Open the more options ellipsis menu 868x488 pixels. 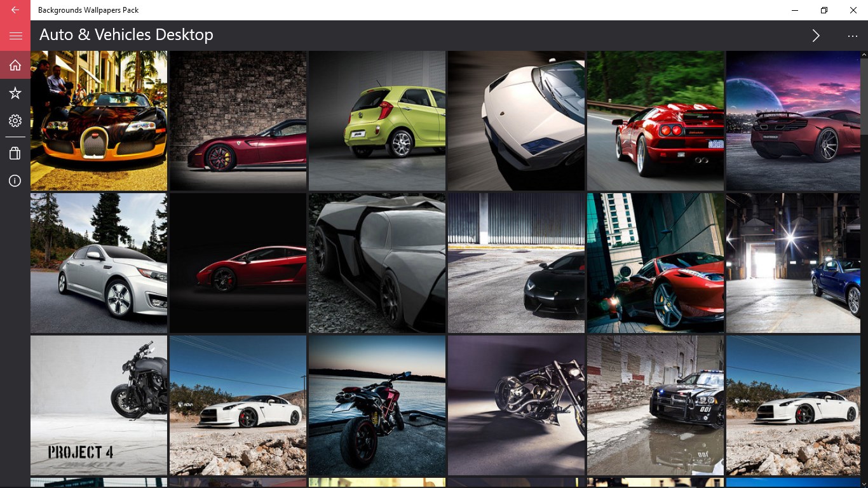click(853, 36)
